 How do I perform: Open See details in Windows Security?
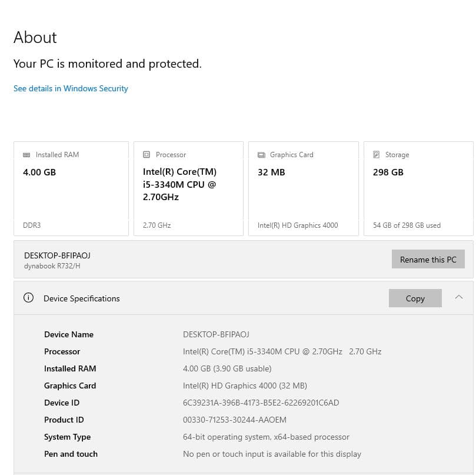pyautogui.click(x=71, y=88)
